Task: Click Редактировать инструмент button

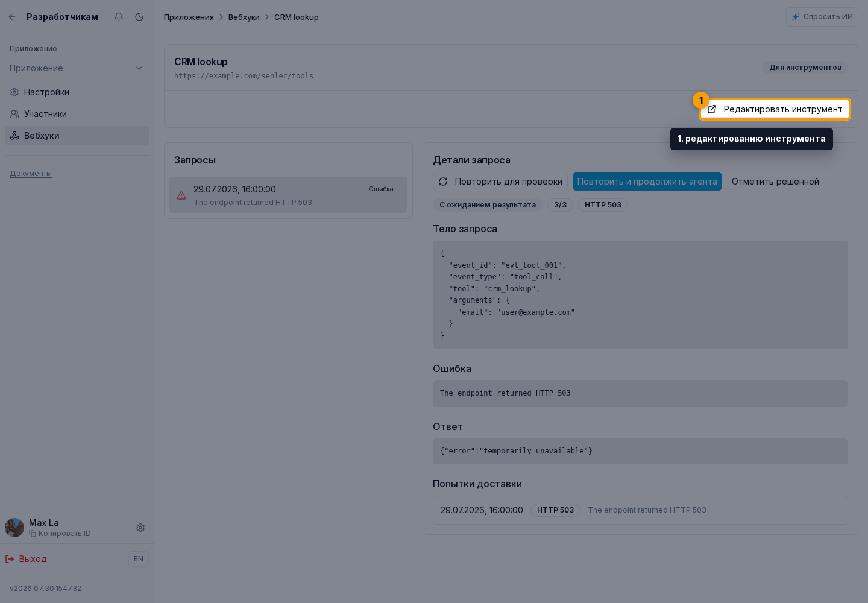Action: [775, 109]
